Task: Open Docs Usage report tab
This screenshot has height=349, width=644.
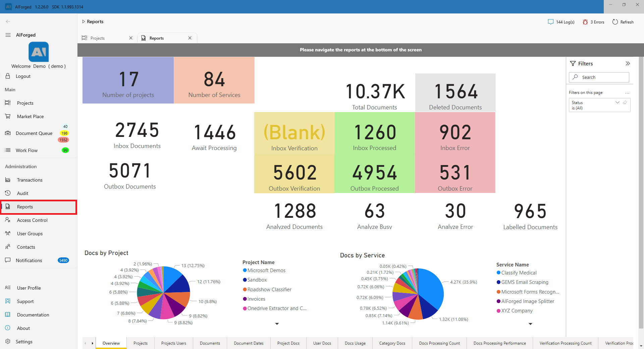Action: 355,343
